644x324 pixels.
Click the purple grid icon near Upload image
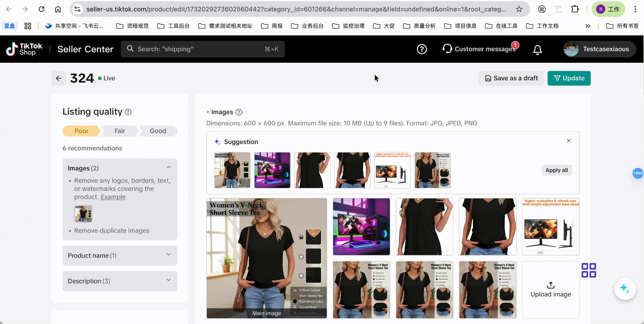coord(589,270)
